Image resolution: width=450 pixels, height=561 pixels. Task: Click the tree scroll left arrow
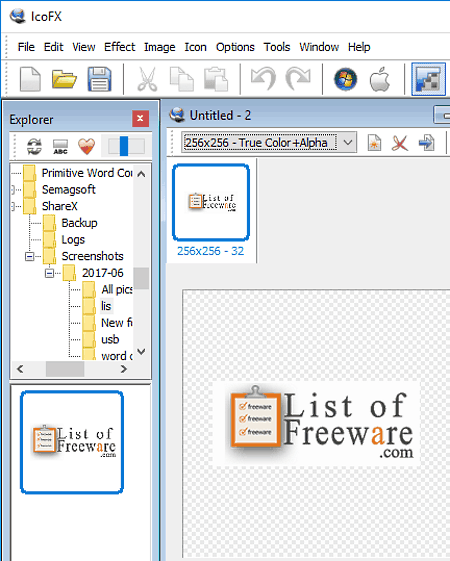click(x=20, y=369)
